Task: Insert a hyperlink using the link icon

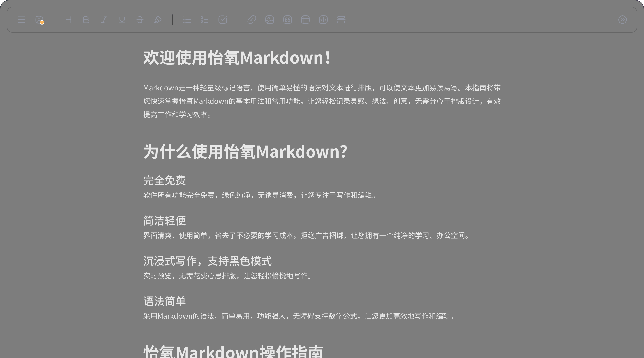Action: (252, 20)
